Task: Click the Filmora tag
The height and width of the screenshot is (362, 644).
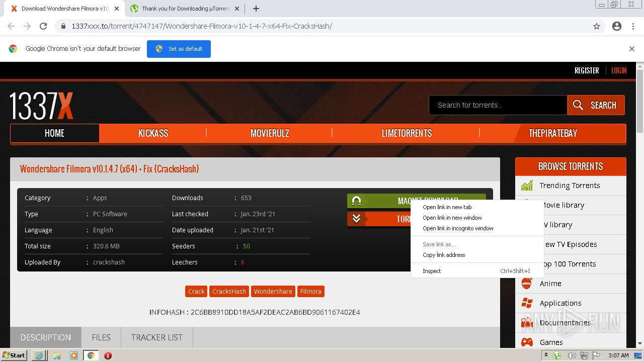Action: click(x=310, y=291)
